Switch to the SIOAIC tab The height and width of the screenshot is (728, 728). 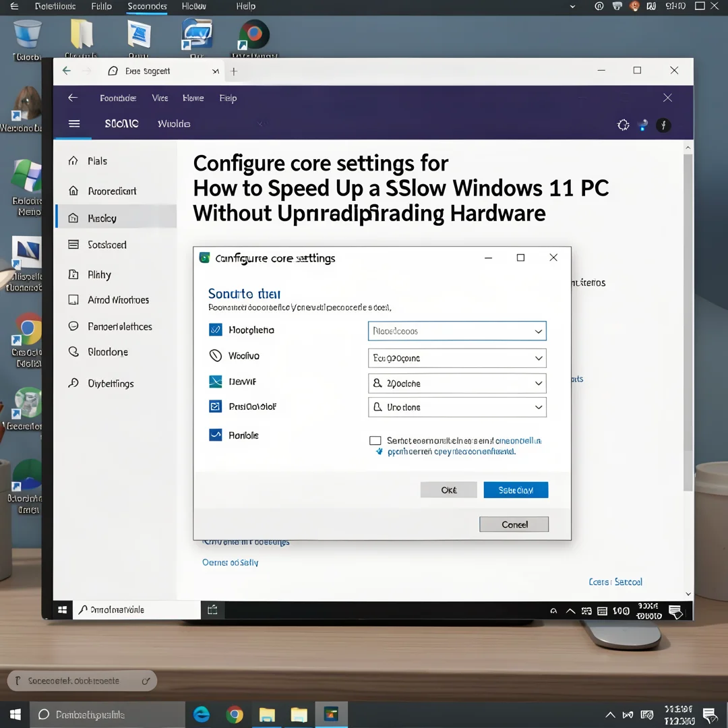pyautogui.click(x=121, y=123)
